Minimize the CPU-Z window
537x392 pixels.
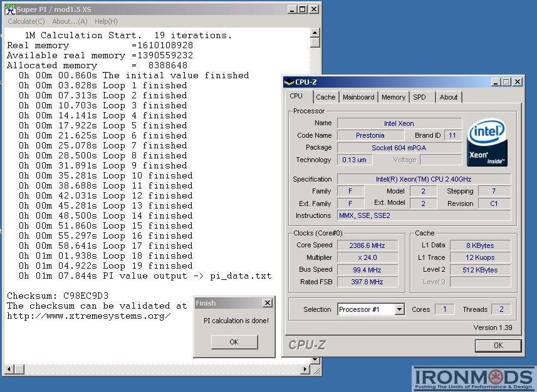point(496,82)
